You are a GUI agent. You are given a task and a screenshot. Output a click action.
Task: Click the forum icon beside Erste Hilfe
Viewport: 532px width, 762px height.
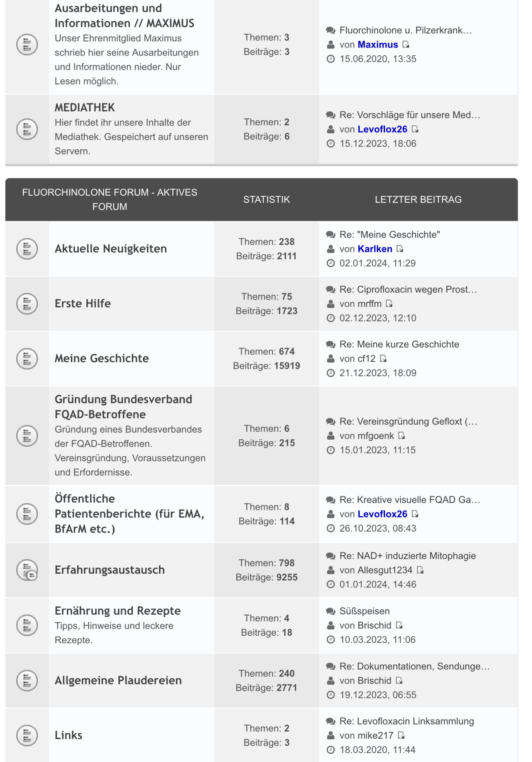27,303
